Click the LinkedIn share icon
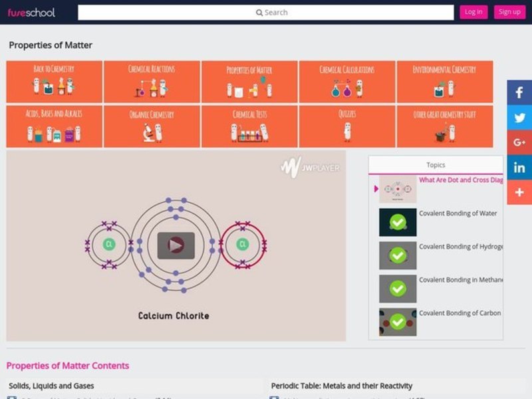The image size is (532, 399). pyautogui.click(x=519, y=167)
